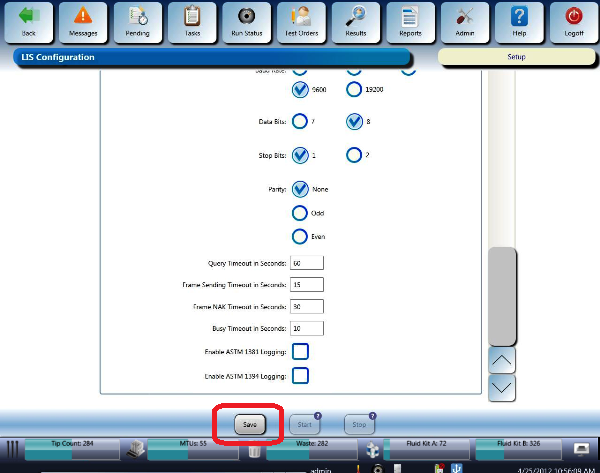Click the Query Timeout in Seconds field
Screen dimensions: 600x473
tap(307, 263)
